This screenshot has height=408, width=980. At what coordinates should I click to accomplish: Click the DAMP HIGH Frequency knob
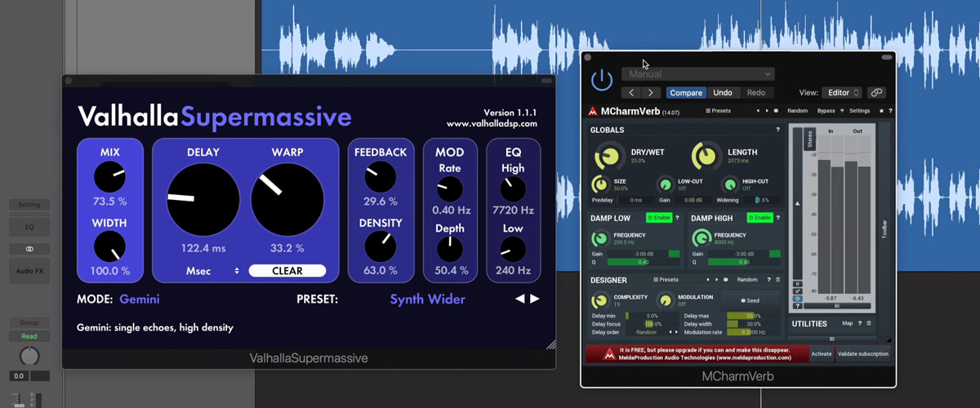click(x=701, y=238)
